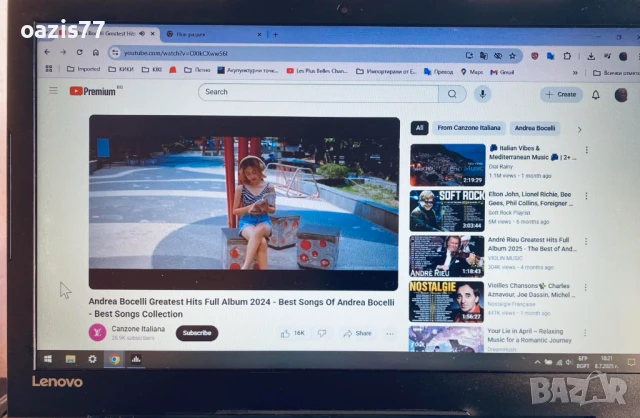The image size is (640, 418).
Task: Start voice search with microphone icon
Action: pyautogui.click(x=482, y=94)
